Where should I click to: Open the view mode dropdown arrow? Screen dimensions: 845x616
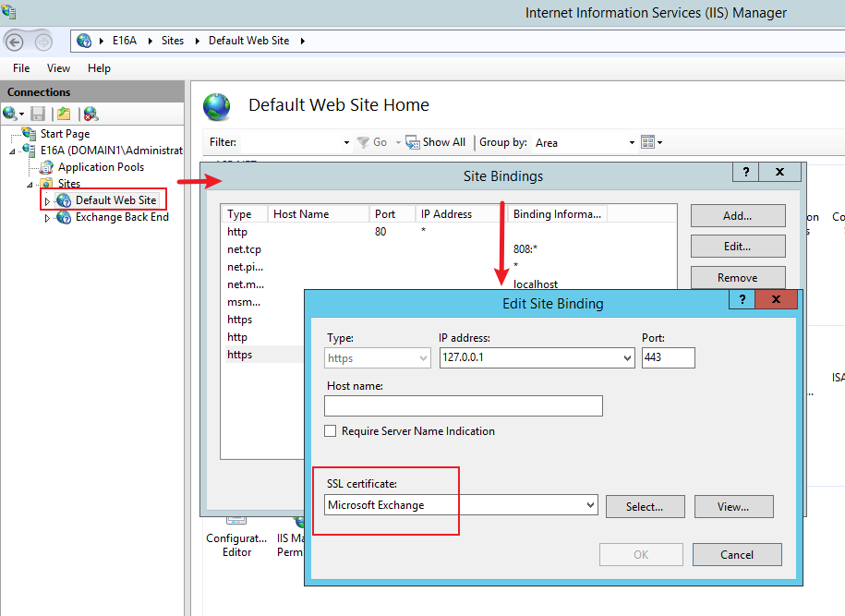click(x=659, y=143)
